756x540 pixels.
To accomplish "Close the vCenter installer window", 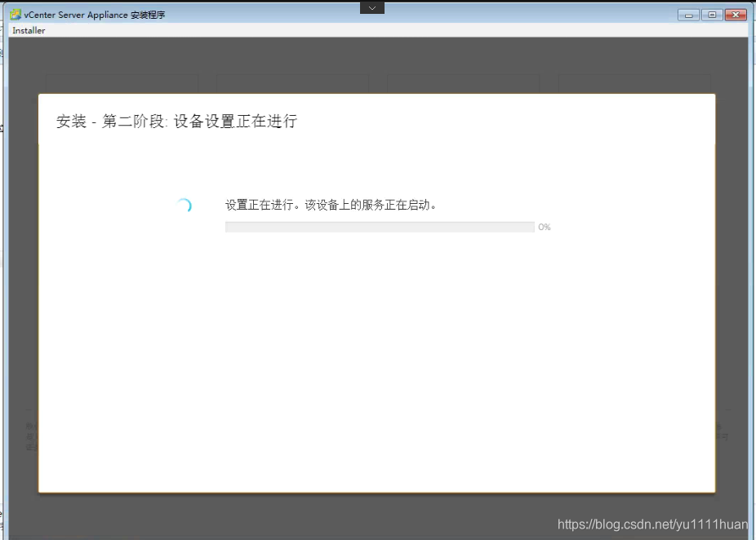I will (736, 15).
